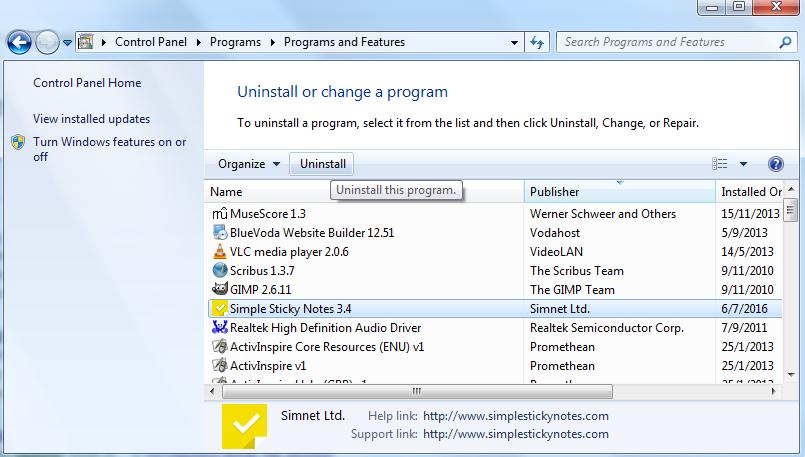Sort by Installed On column header
Viewport: 805px width, 457px height.
click(750, 192)
